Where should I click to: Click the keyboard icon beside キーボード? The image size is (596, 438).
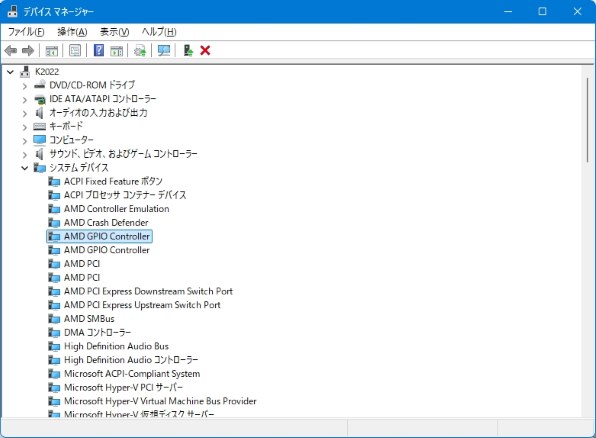tap(40, 127)
